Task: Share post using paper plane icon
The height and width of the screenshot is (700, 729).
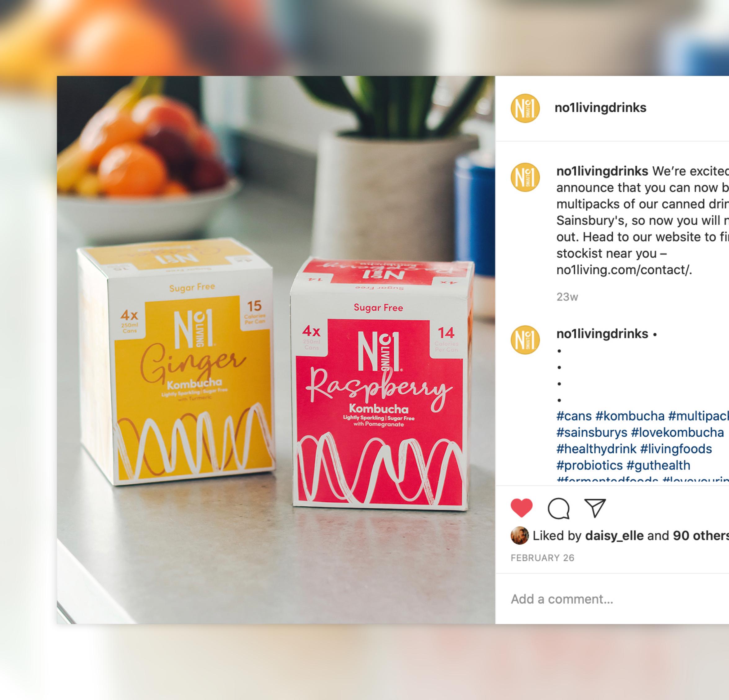Action: click(595, 508)
